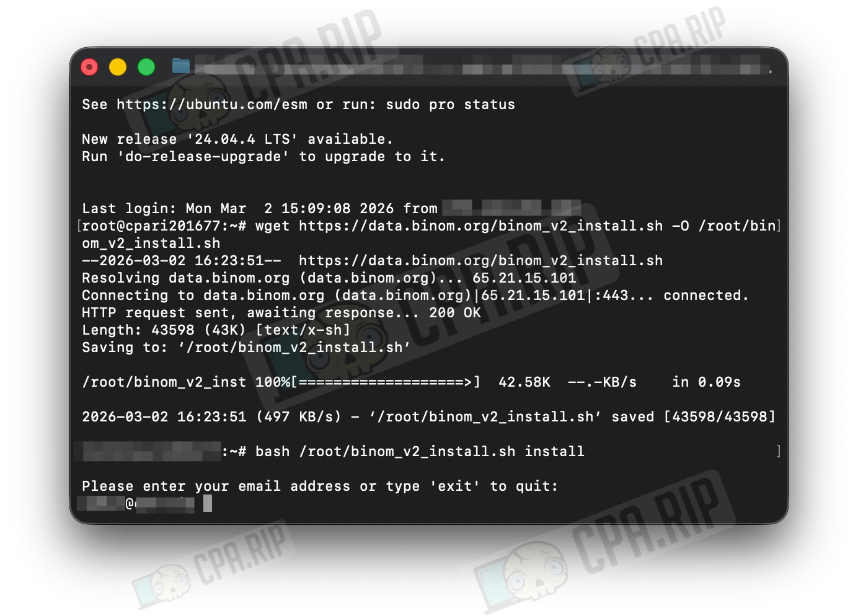
Task: Click the 'New release 24.04.4 LTS' notice
Action: pyautogui.click(x=237, y=139)
